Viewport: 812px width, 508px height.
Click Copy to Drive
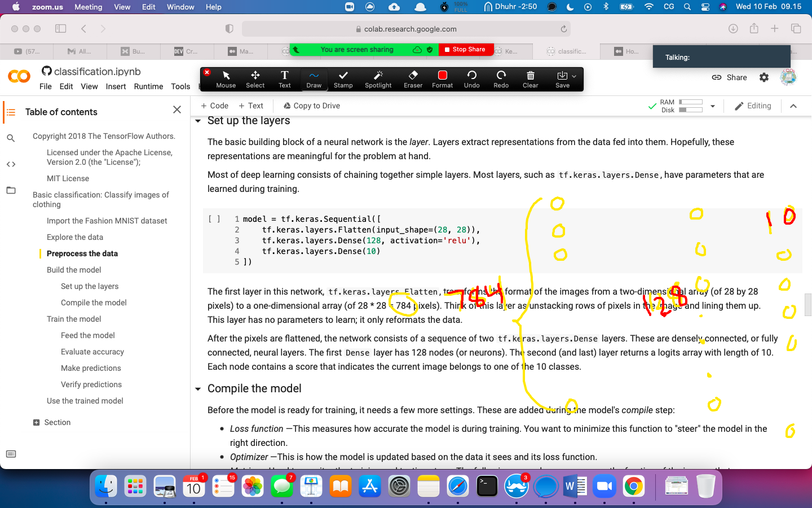click(311, 106)
